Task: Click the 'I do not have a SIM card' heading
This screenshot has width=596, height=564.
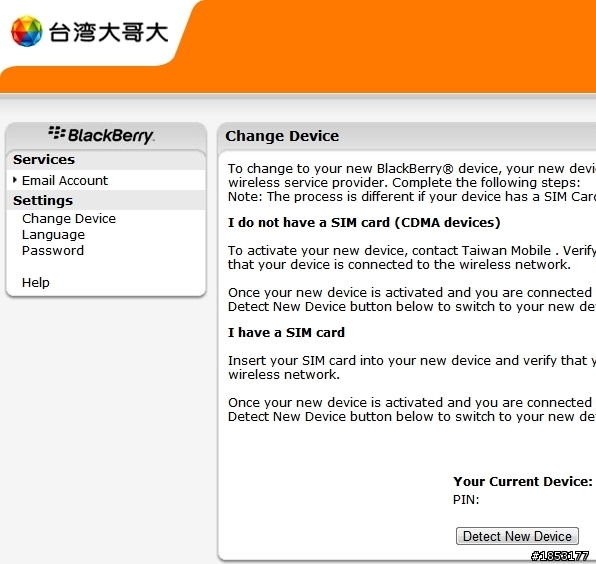Action: [x=364, y=222]
